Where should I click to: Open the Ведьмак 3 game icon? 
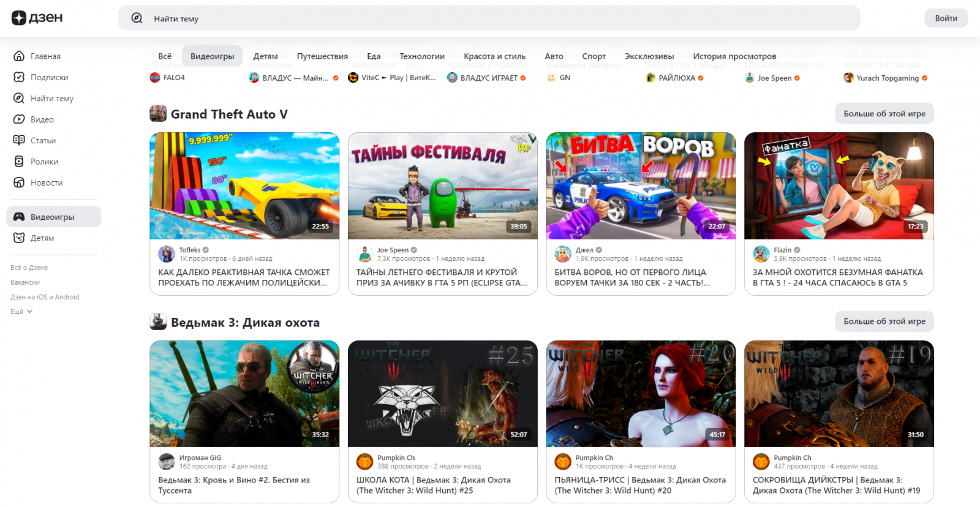pos(158,322)
